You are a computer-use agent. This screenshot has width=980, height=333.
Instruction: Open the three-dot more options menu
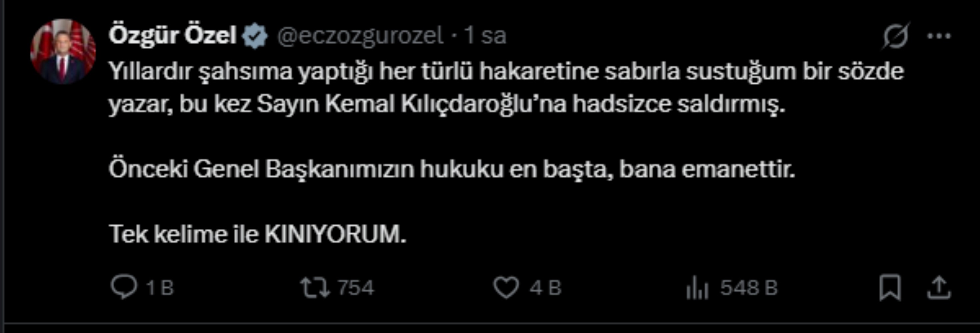pyautogui.click(x=939, y=36)
